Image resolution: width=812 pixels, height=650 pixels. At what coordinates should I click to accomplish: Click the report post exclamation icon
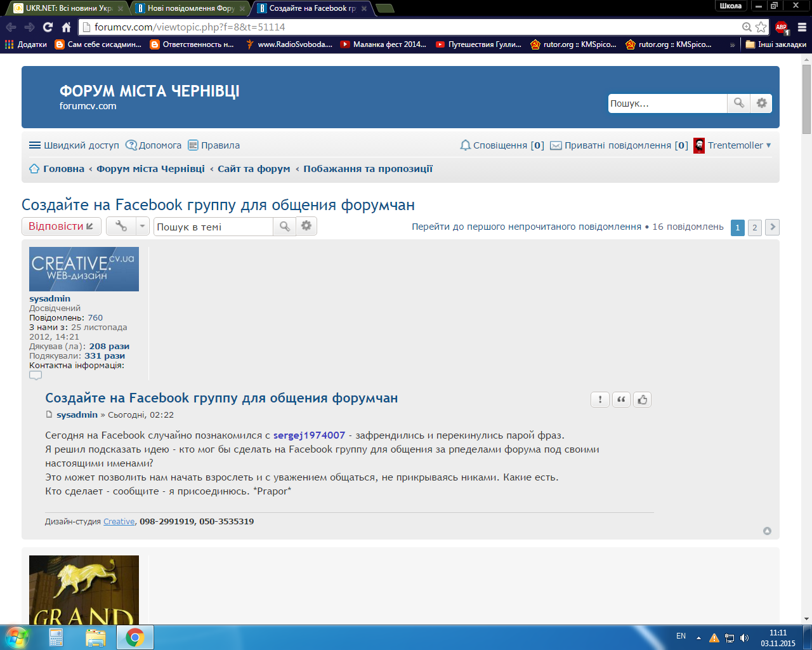pos(599,399)
